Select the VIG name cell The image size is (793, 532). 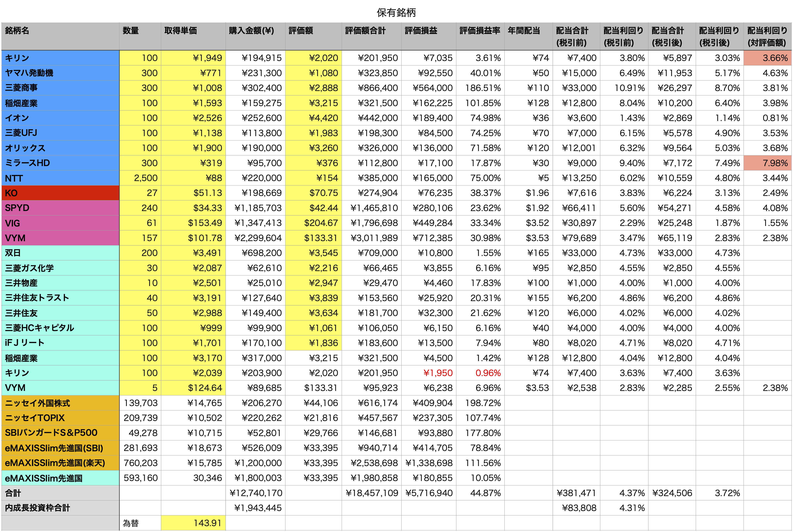[60, 223]
